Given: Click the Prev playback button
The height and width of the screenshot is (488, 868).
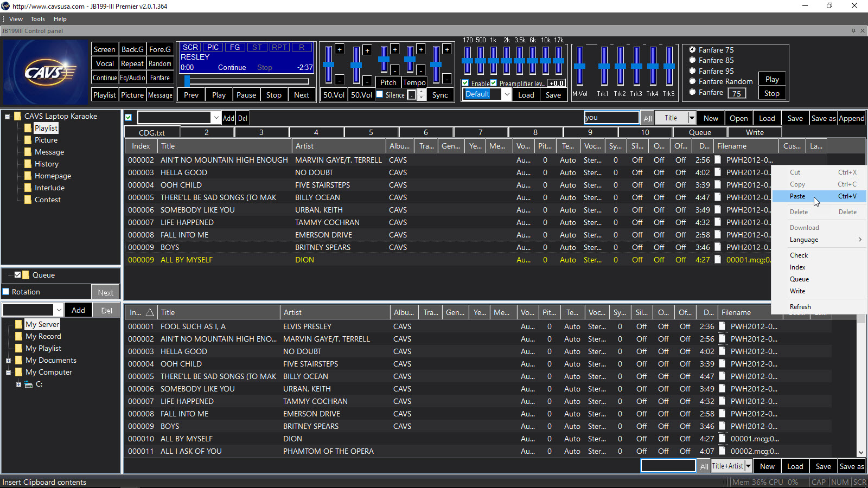Looking at the screenshot, I should (x=192, y=95).
